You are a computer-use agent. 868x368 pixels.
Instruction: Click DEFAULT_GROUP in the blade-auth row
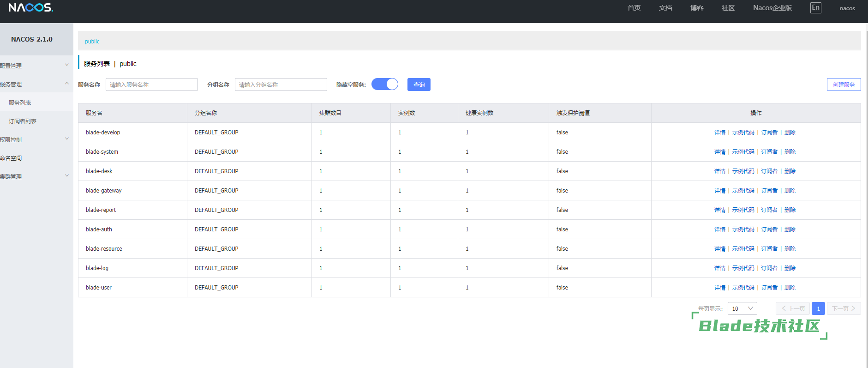(216, 229)
